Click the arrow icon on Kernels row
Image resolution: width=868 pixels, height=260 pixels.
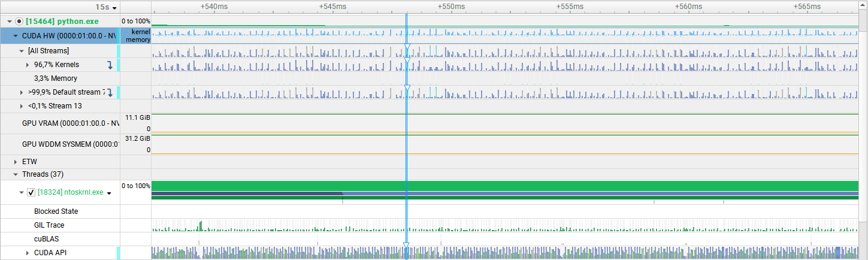[110, 65]
